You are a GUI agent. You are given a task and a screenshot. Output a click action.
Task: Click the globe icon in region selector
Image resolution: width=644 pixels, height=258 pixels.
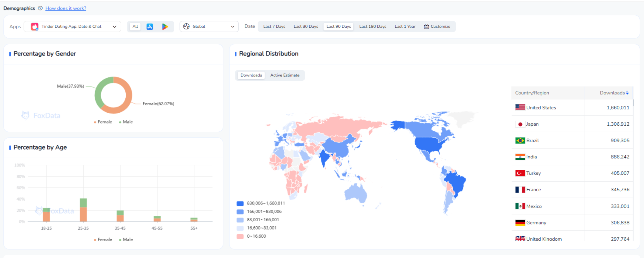[x=186, y=27]
